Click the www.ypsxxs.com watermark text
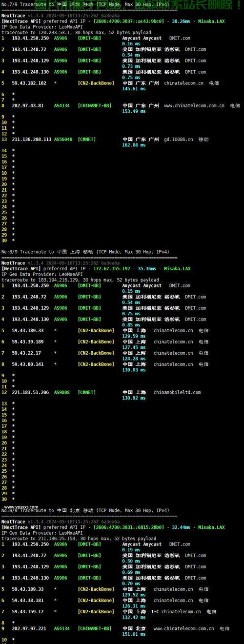244x644 pixels. point(21,507)
